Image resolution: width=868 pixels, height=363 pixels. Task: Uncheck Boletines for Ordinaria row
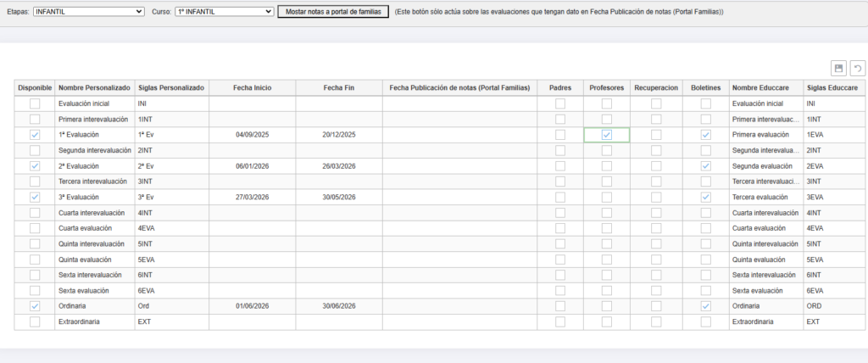[x=705, y=306]
